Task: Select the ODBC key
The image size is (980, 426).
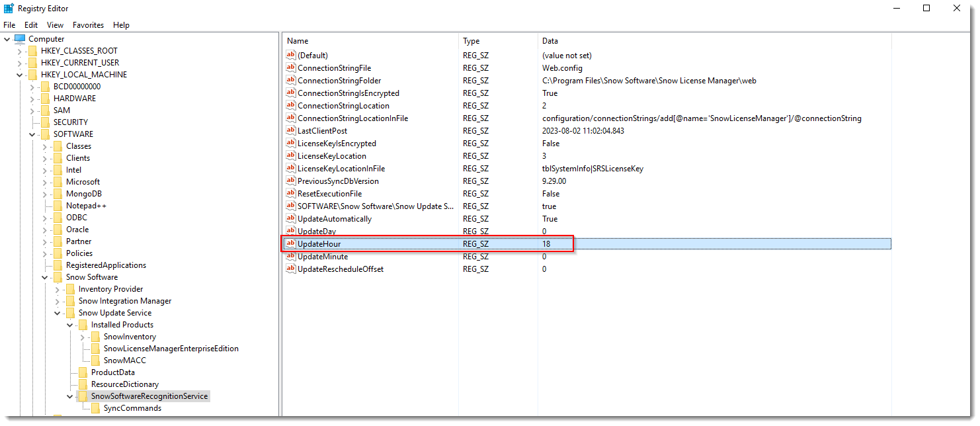Action: pyautogui.click(x=76, y=218)
